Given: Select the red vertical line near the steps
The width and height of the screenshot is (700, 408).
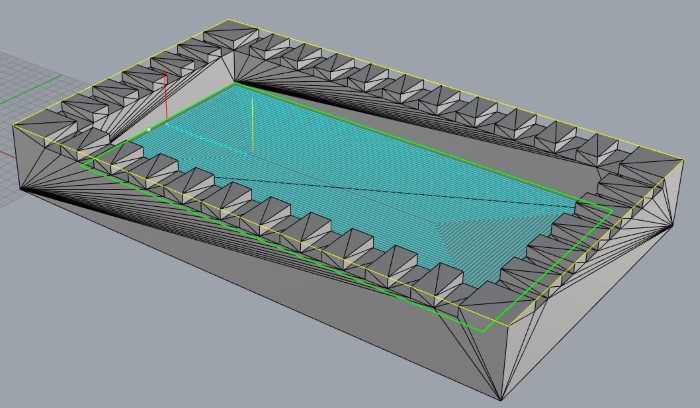Looking at the screenshot, I should tap(166, 96).
